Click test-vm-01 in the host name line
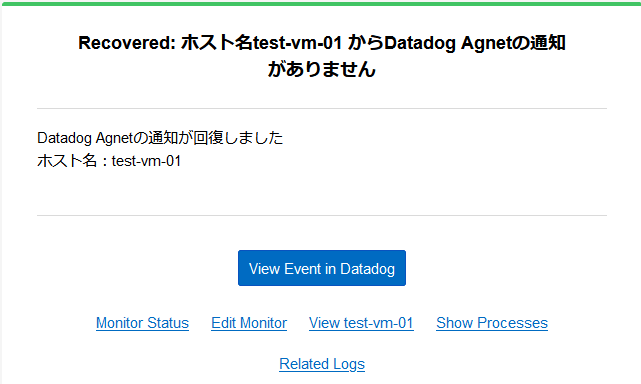 click(146, 161)
